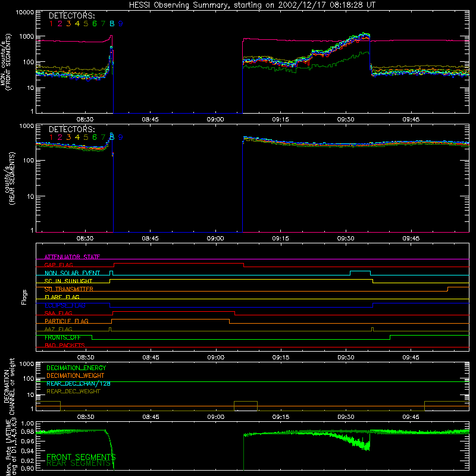476x476 pixels.
Task: Click the SAA_FLAG label
Action: coord(58,313)
